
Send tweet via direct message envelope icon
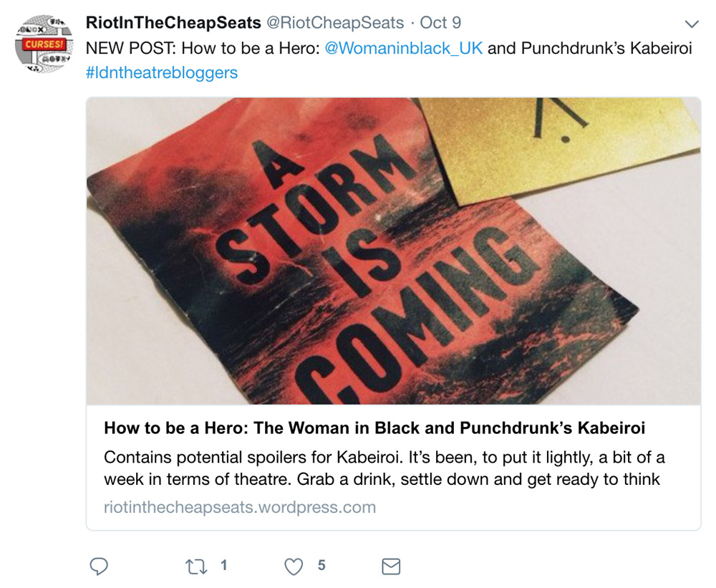(391, 567)
